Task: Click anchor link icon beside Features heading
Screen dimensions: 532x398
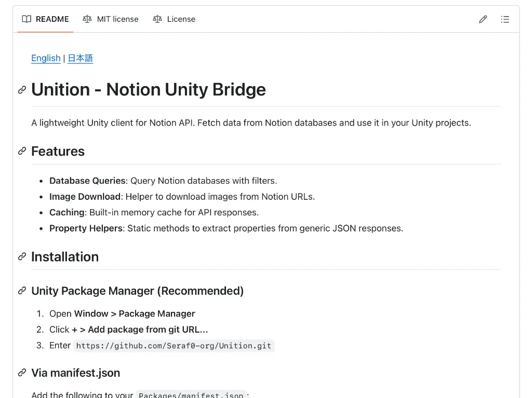Action: point(22,151)
